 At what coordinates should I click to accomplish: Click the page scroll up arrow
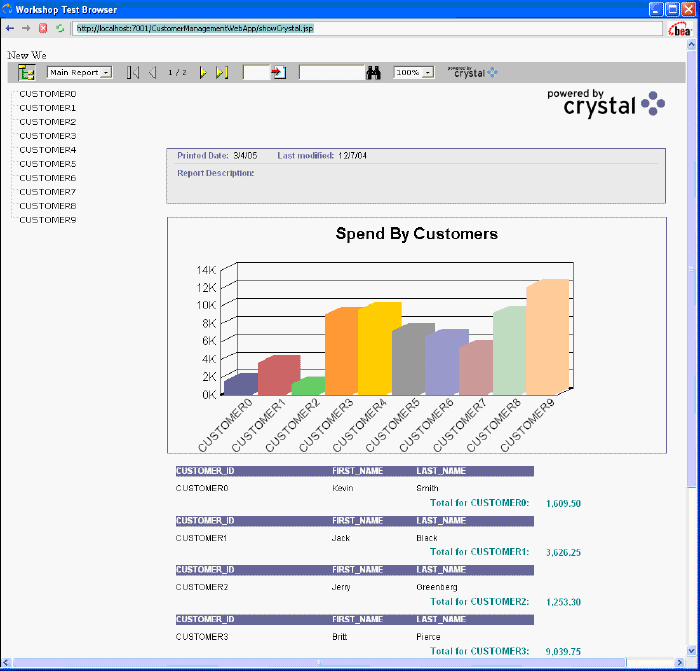click(692, 44)
